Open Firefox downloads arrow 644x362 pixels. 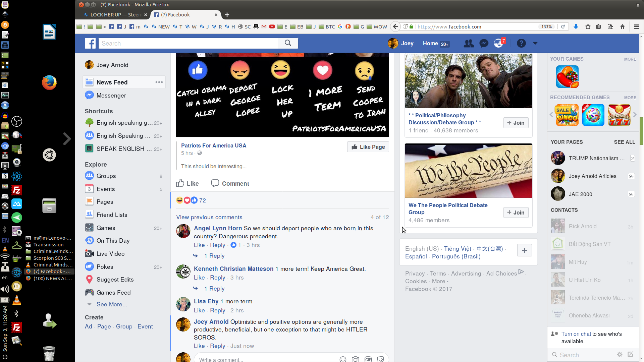tap(576, 26)
